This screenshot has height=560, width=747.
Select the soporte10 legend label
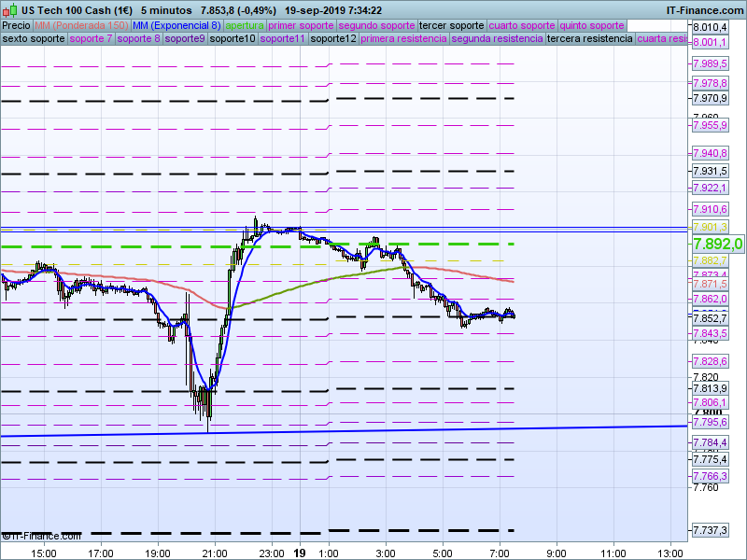[x=233, y=39]
